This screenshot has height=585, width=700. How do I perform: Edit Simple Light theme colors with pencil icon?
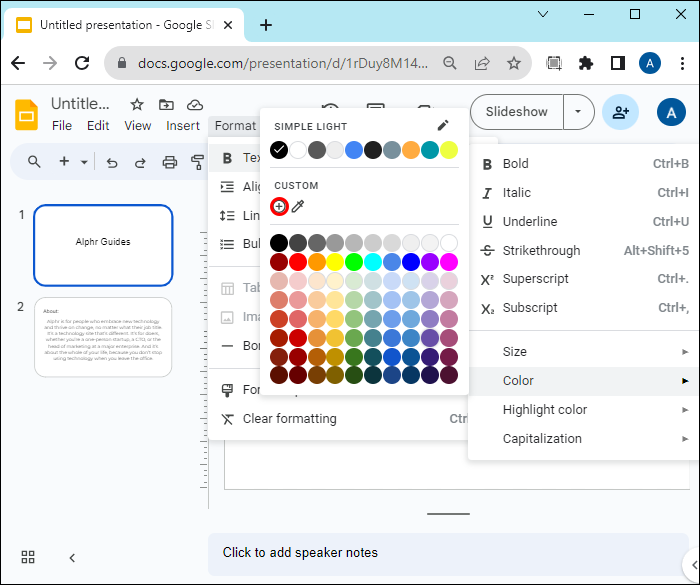[442, 125]
